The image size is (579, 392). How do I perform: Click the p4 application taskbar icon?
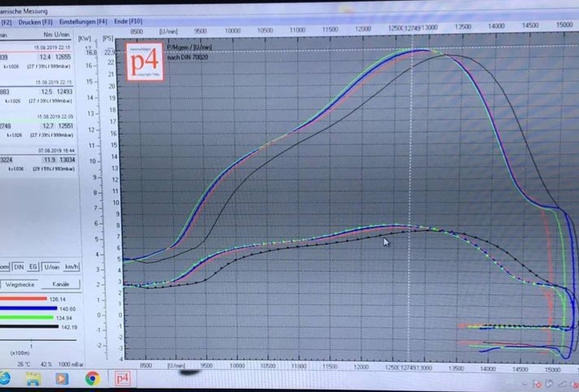tap(122, 379)
